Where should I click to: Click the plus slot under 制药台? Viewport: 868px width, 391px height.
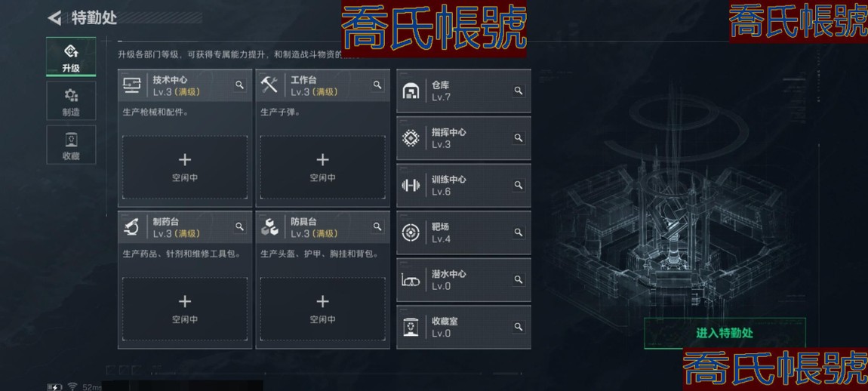coord(185,309)
